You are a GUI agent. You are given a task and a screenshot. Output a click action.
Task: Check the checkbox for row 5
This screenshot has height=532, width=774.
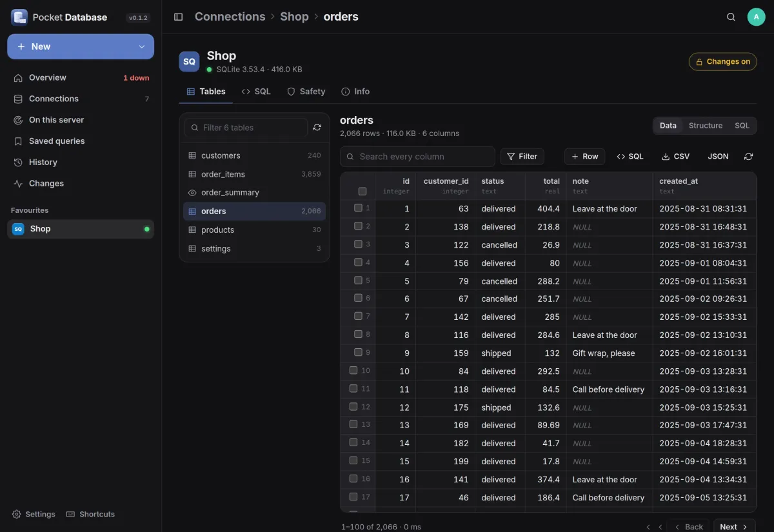click(x=358, y=281)
